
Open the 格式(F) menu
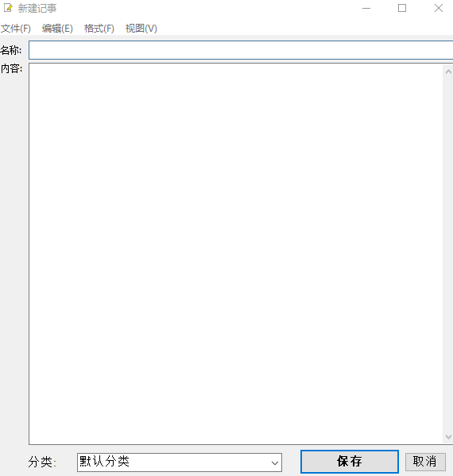(99, 29)
